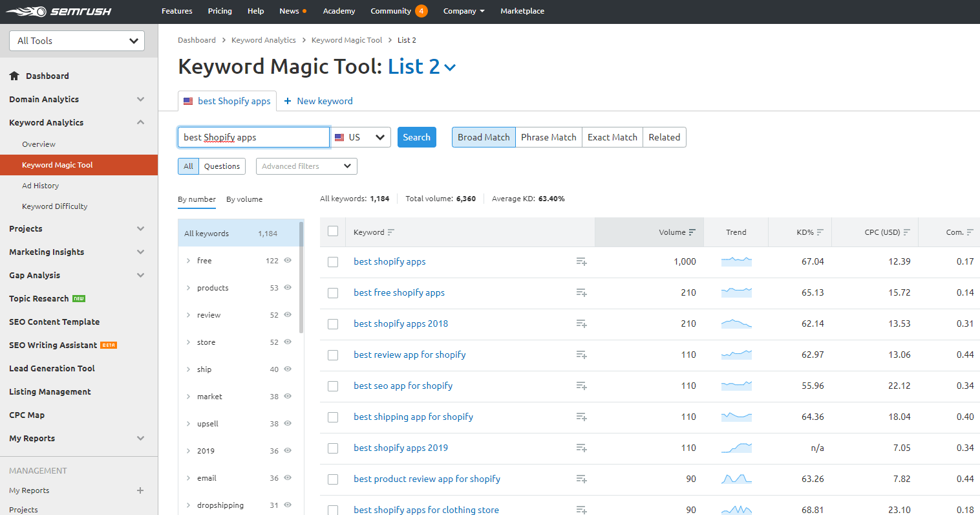
Task: Expand the Domain Analytics section
Action: [x=140, y=99]
